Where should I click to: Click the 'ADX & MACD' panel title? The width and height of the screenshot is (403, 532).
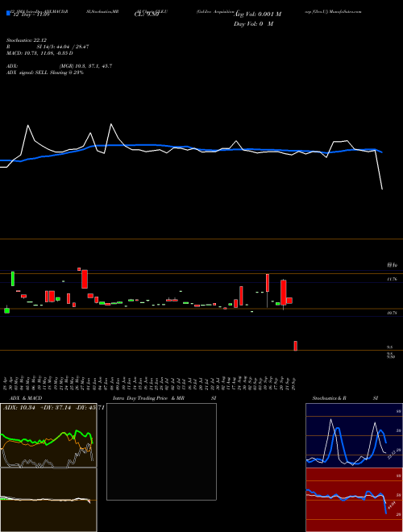(26, 398)
